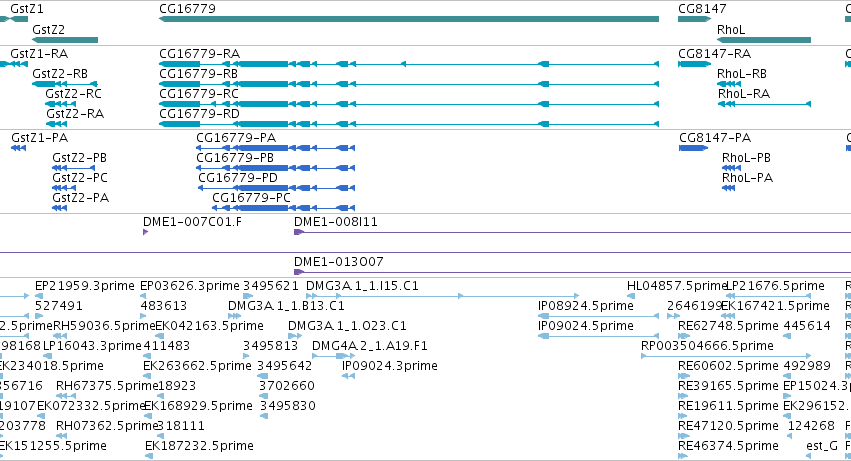This screenshot has width=851, height=461.
Task: Click EST IP09024.5prime
Action: (x=586, y=326)
